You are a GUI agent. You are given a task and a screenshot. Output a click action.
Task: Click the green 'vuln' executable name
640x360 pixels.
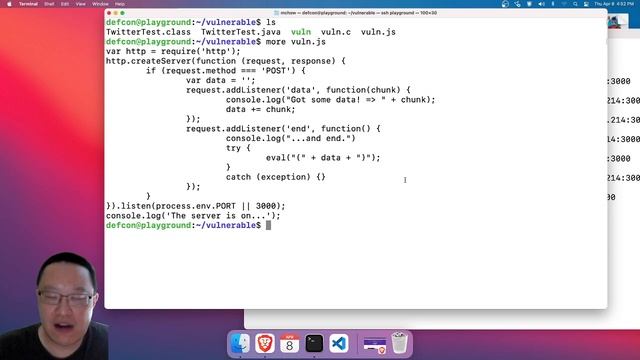click(301, 32)
